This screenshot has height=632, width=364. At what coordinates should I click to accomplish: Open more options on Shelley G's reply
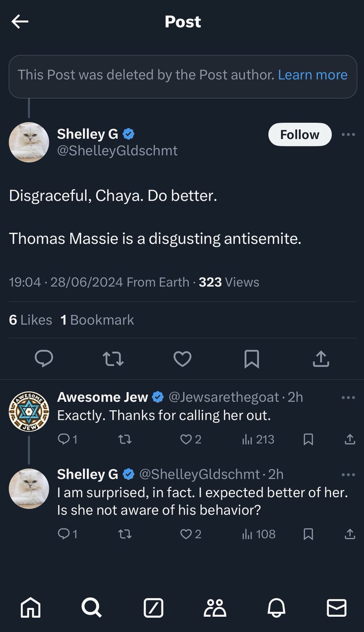click(x=348, y=474)
